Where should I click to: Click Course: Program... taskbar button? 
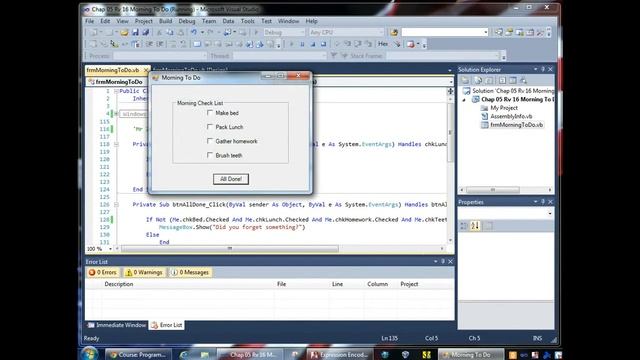(138, 355)
